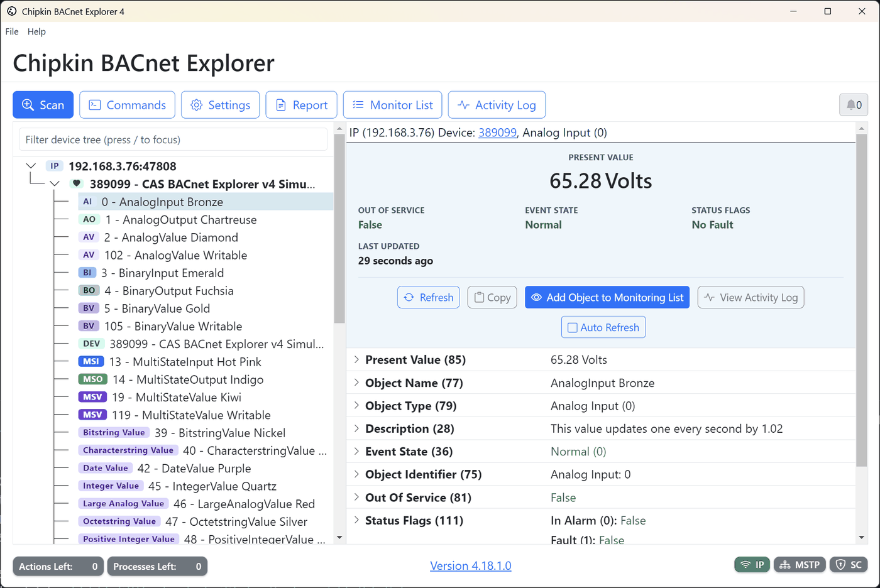
Task: Click the BO badge of BinaryOutput Fuchsia
Action: [x=89, y=290]
